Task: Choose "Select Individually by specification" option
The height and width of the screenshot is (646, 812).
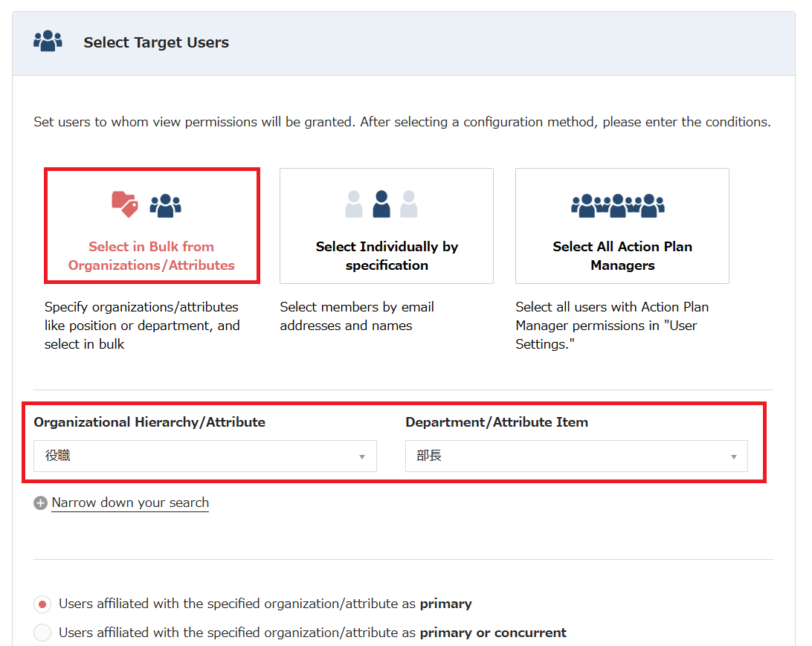Action: (x=387, y=256)
